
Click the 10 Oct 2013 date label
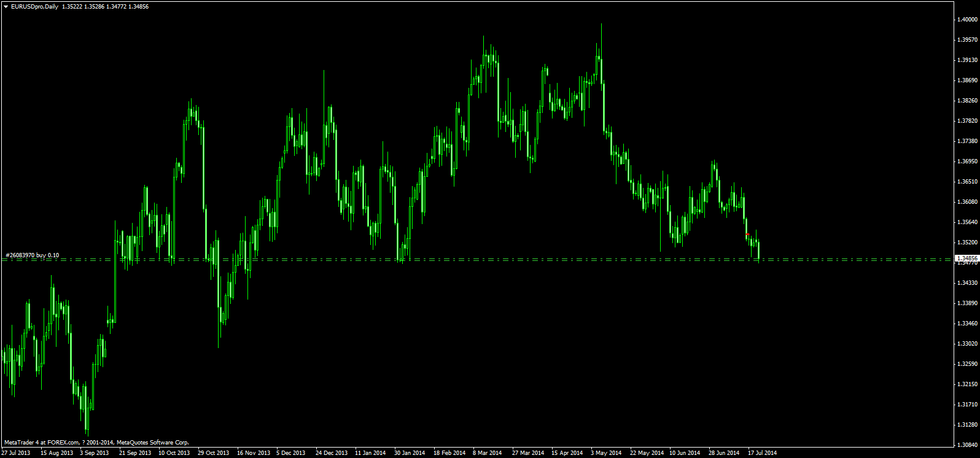[174, 453]
